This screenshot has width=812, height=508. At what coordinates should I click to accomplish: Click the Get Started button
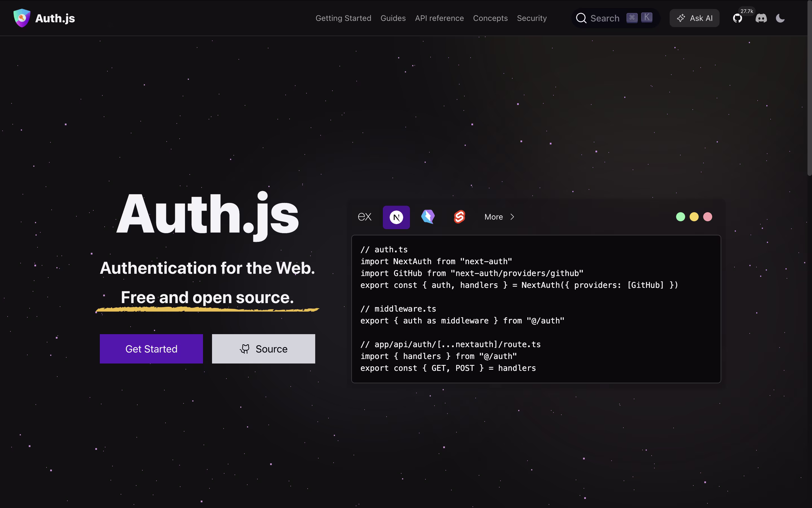coord(151,349)
